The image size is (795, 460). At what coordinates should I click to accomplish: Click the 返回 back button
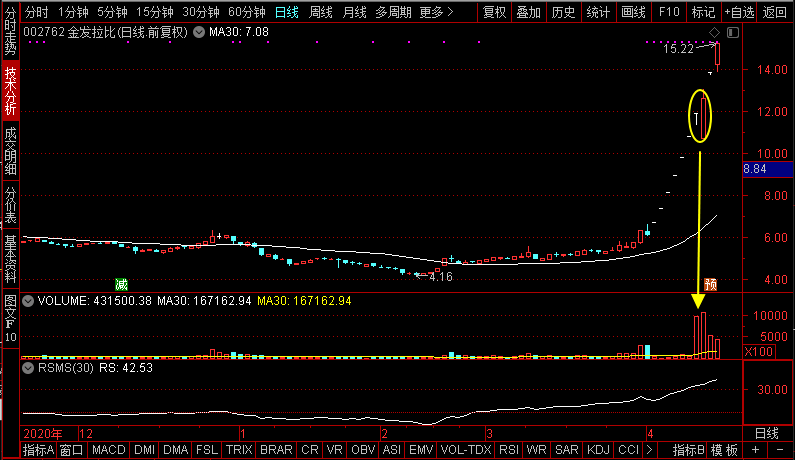click(774, 12)
